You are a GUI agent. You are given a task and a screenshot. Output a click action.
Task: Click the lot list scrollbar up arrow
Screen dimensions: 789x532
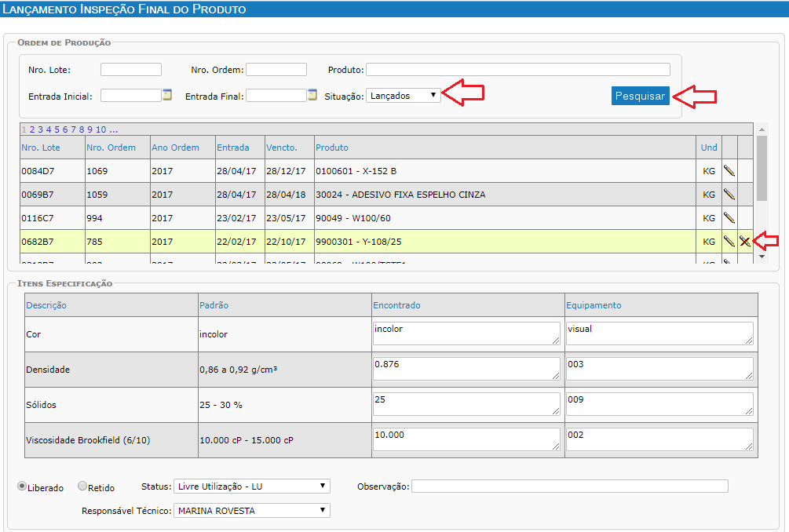click(762, 129)
